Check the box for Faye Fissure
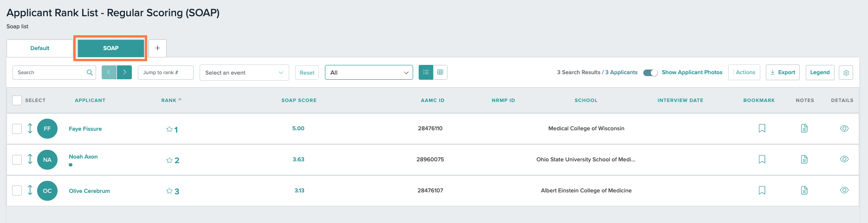The width and height of the screenshot is (868, 223). point(17,129)
